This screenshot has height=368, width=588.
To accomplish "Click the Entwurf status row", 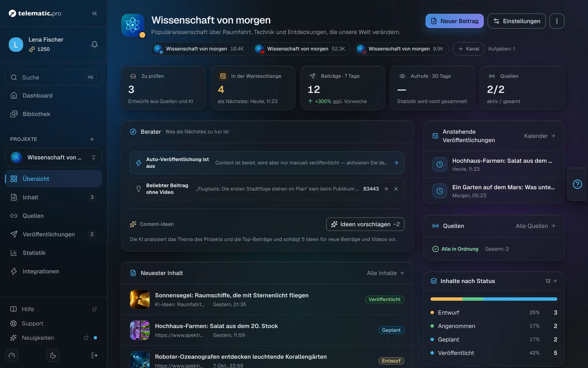I will [494, 312].
